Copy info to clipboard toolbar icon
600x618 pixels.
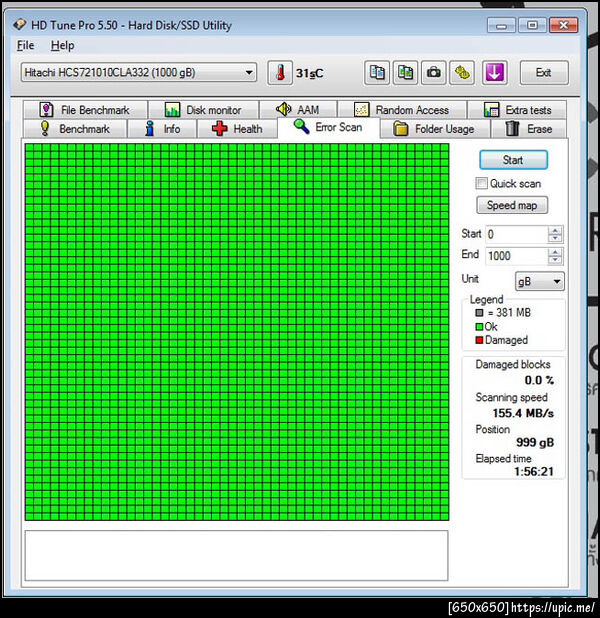pos(377,73)
